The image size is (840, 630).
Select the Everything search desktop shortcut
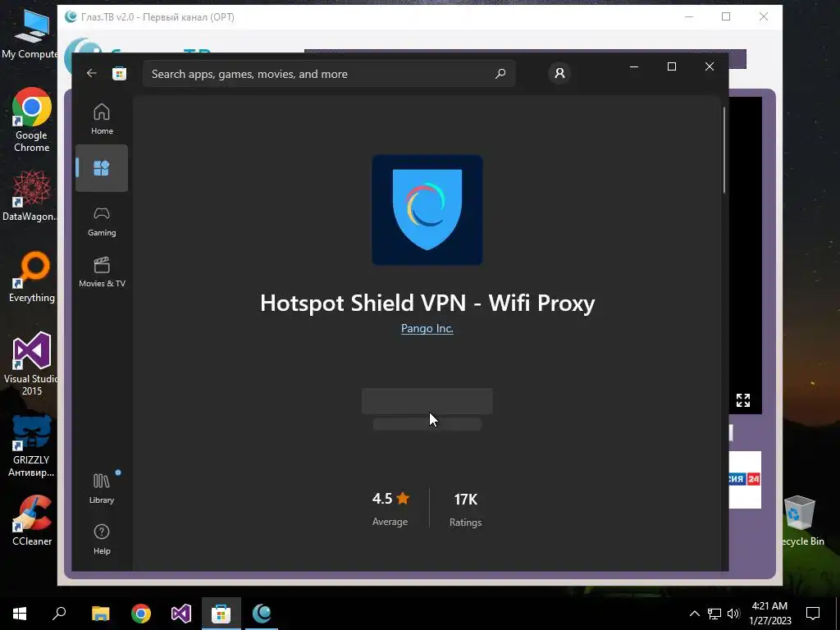tap(32, 277)
